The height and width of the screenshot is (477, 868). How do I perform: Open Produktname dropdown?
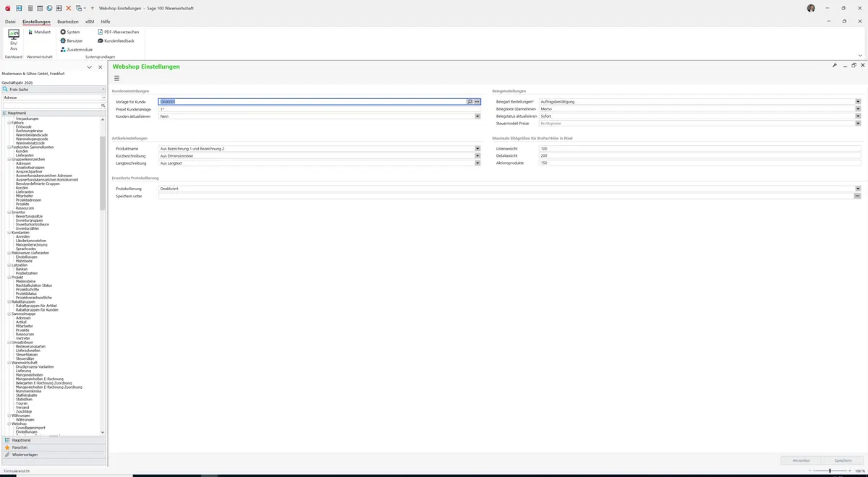(x=477, y=148)
